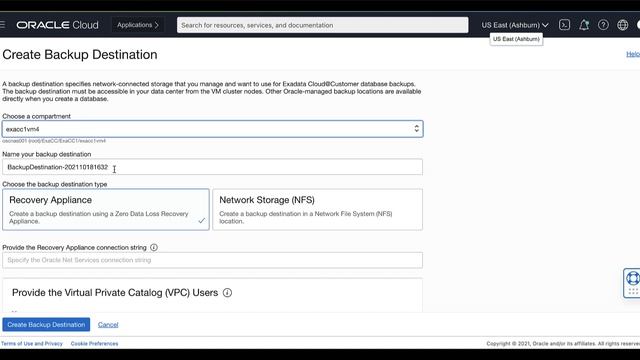Open the announcements bell icon
Screen dimensions: 640x360
coord(584,25)
